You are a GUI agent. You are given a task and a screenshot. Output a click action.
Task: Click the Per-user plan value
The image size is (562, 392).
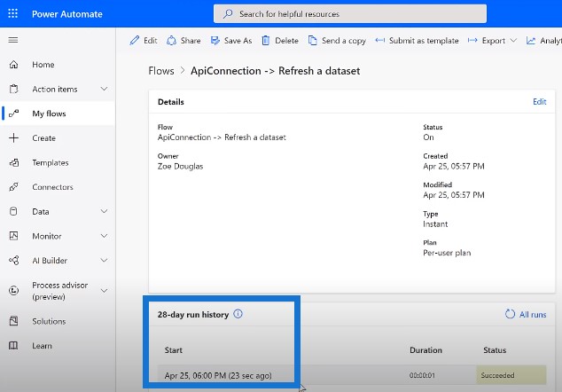[447, 253]
